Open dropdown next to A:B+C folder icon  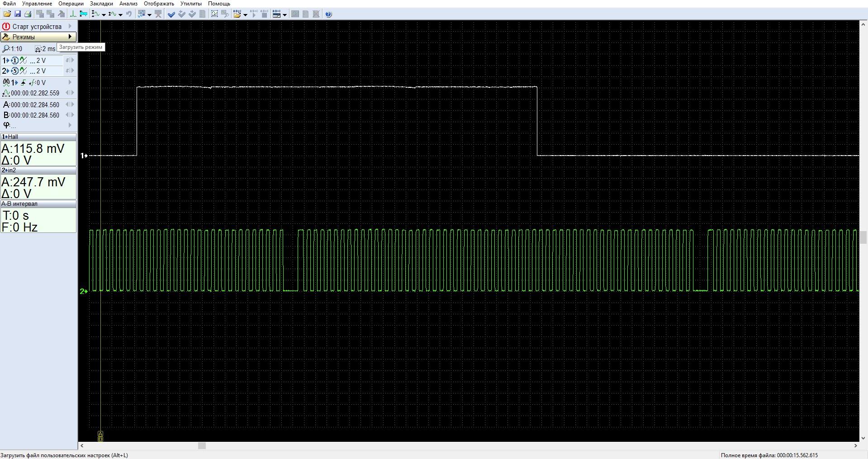pyautogui.click(x=245, y=15)
